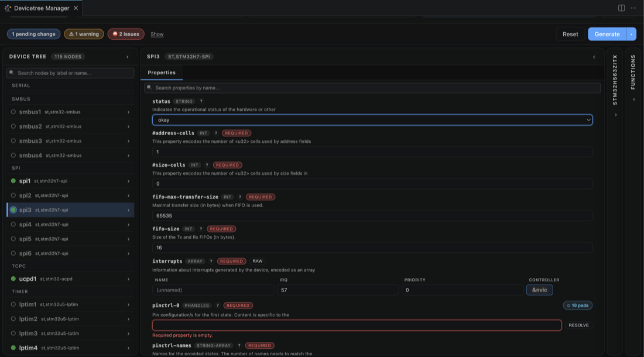Click the SERIAL category heading
Viewport: 644px width, 357px height.
click(21, 85)
